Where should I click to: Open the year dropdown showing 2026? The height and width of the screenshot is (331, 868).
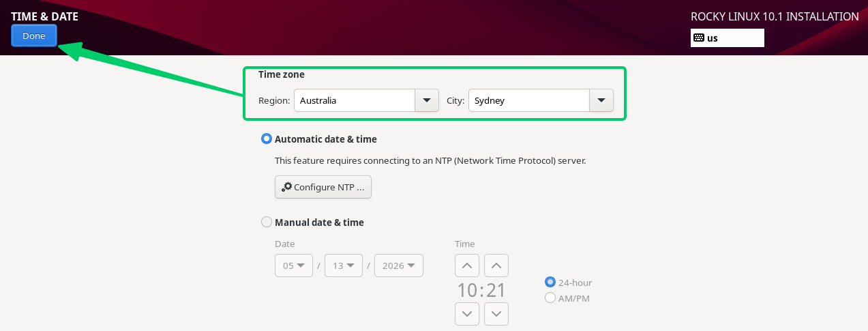point(399,265)
